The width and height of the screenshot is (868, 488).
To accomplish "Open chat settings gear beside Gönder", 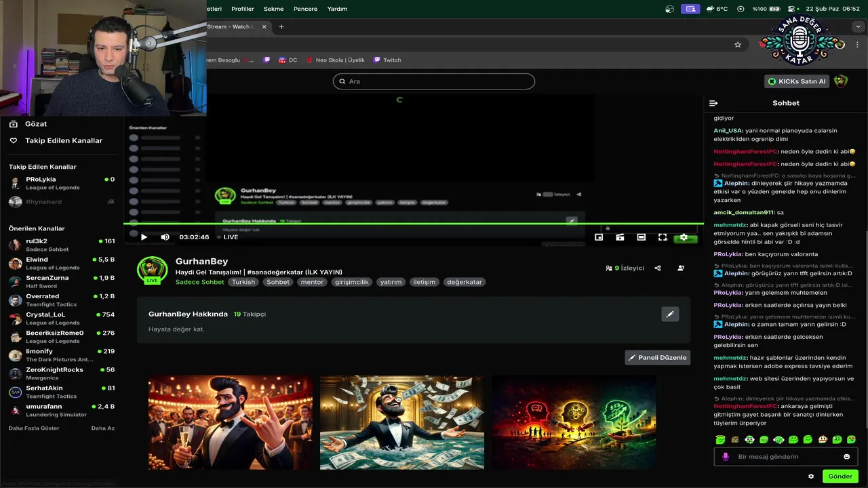I will (x=811, y=476).
